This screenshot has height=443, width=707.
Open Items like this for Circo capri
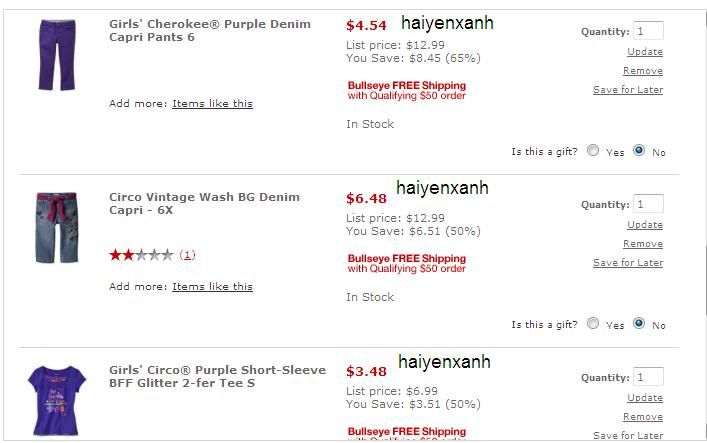pyautogui.click(x=212, y=287)
